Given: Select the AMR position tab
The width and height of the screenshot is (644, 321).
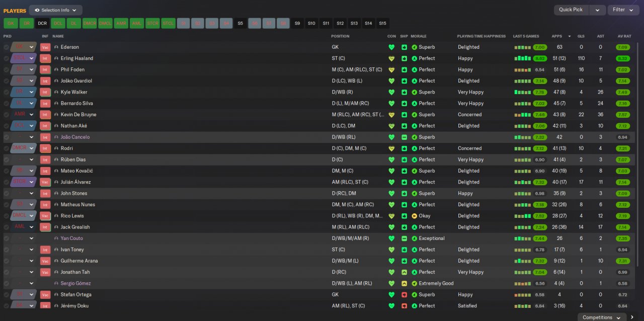Looking at the screenshot, I should point(121,23).
